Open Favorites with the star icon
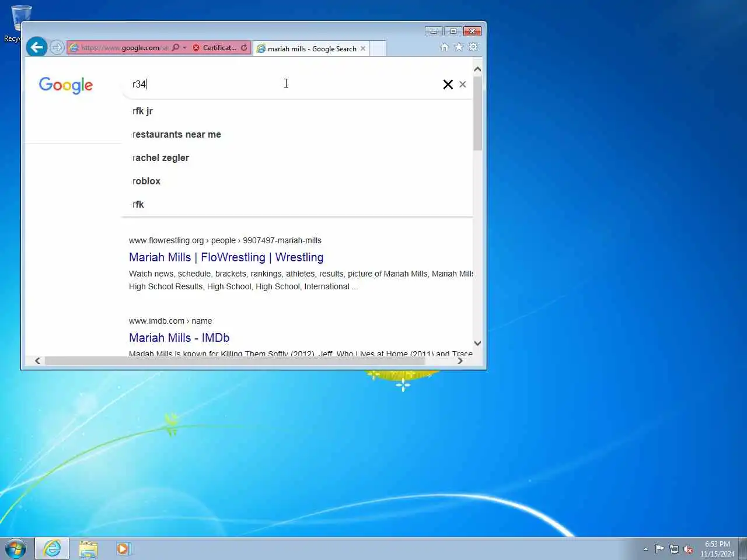747x560 pixels. tap(459, 47)
